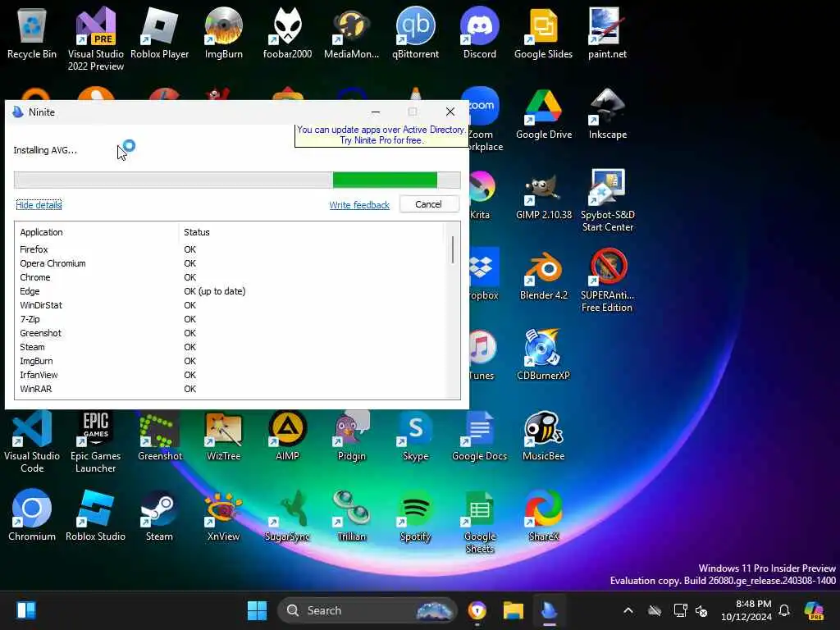
Task: Open the taskbar clock showing 8:48 PM
Action: click(x=746, y=610)
